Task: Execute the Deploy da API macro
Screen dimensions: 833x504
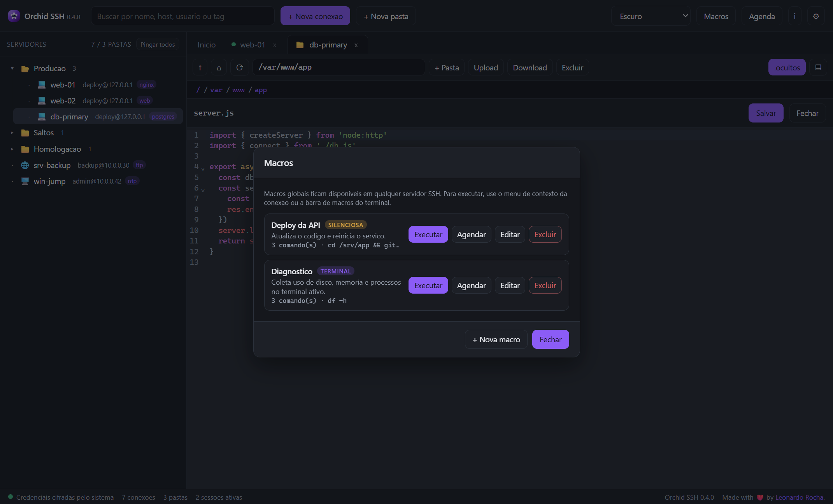Action: 428,234
